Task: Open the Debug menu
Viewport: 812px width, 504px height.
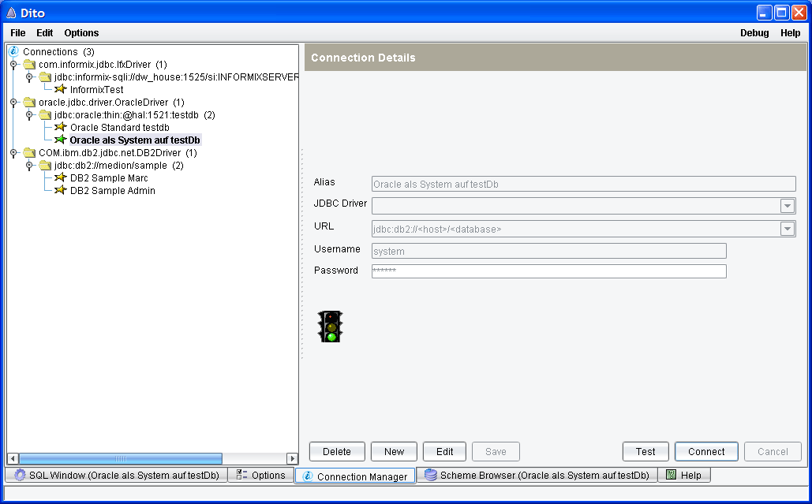Action: [x=754, y=33]
